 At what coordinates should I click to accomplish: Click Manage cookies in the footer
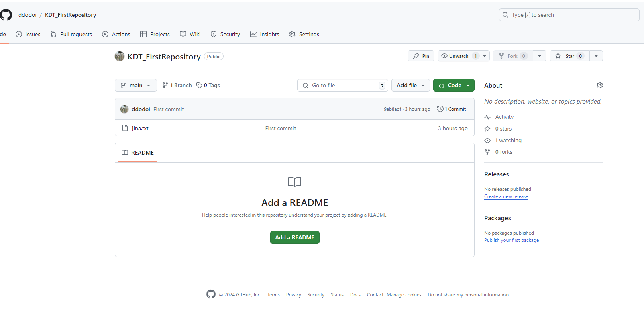click(404, 295)
